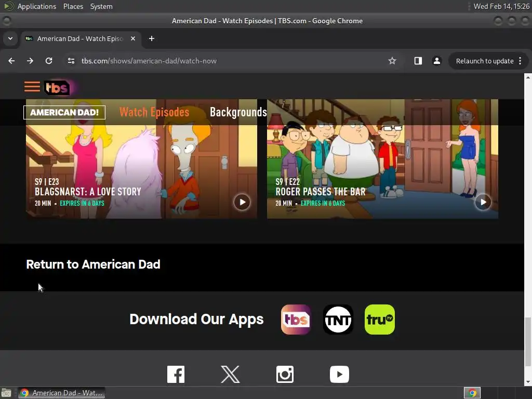Viewport: 532px width, 399px height.
Task: Click the scrollbar up arrow
Action: pos(528,77)
